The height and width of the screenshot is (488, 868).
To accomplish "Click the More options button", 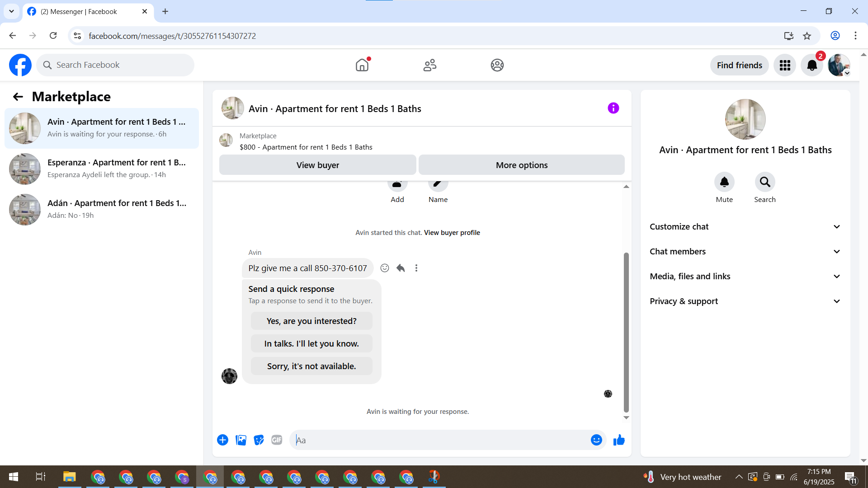I will coord(522,165).
